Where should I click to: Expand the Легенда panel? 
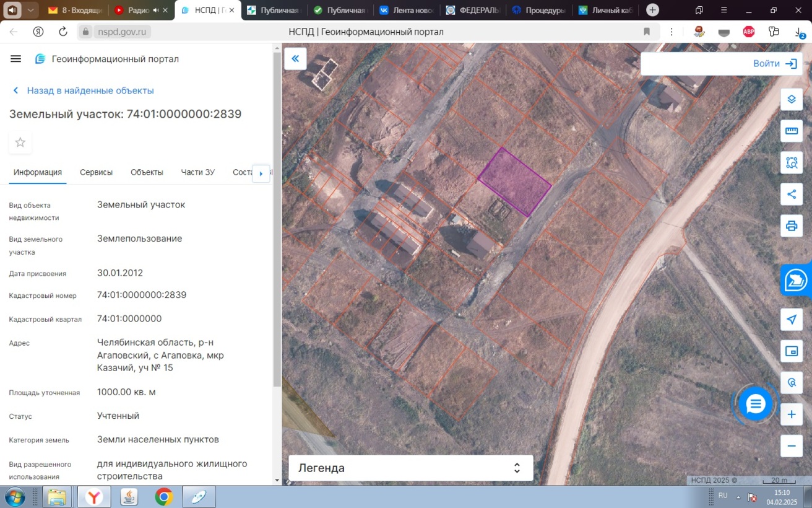tap(517, 468)
